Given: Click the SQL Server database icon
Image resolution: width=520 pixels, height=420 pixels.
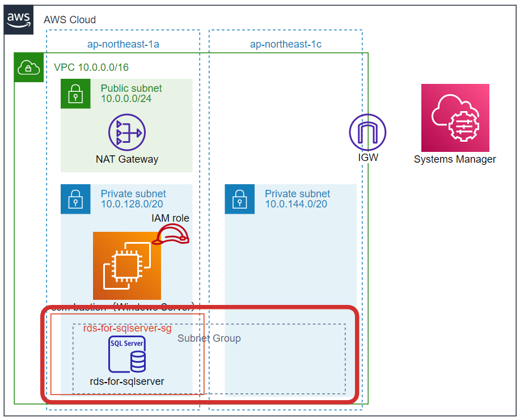Looking at the screenshot, I should tap(126, 353).
